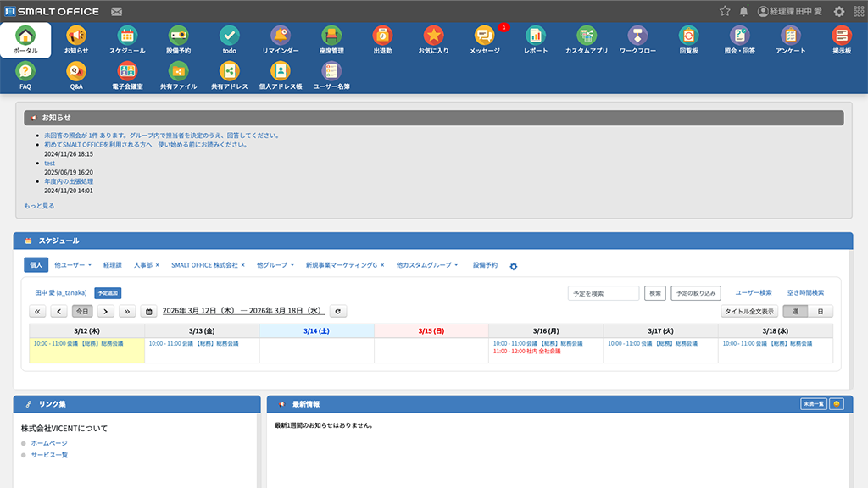The height and width of the screenshot is (488, 868).
Task: Switch schedule to 週 view
Action: pos(795,312)
